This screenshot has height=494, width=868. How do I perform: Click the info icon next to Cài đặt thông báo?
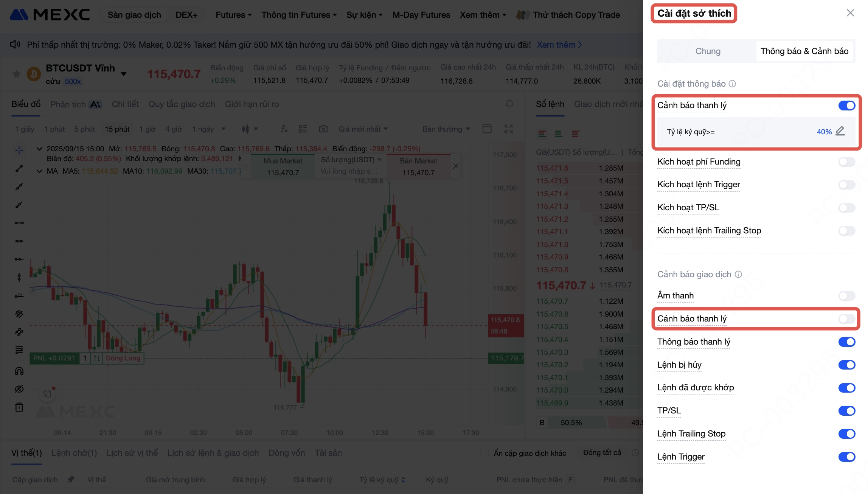click(732, 84)
